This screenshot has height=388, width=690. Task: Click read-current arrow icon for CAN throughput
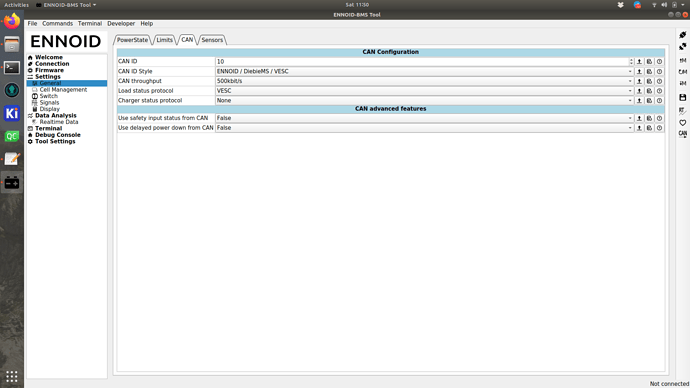point(639,81)
